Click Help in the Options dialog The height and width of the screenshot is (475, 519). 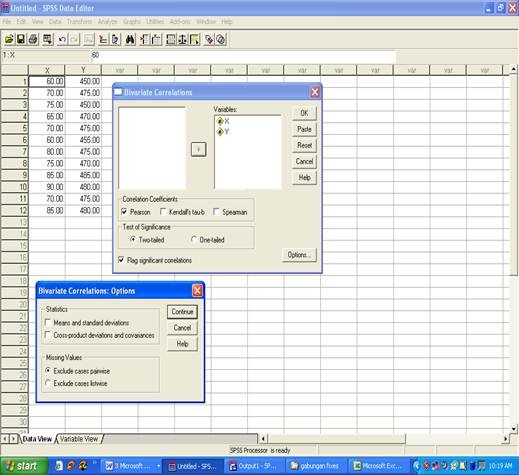(x=182, y=344)
